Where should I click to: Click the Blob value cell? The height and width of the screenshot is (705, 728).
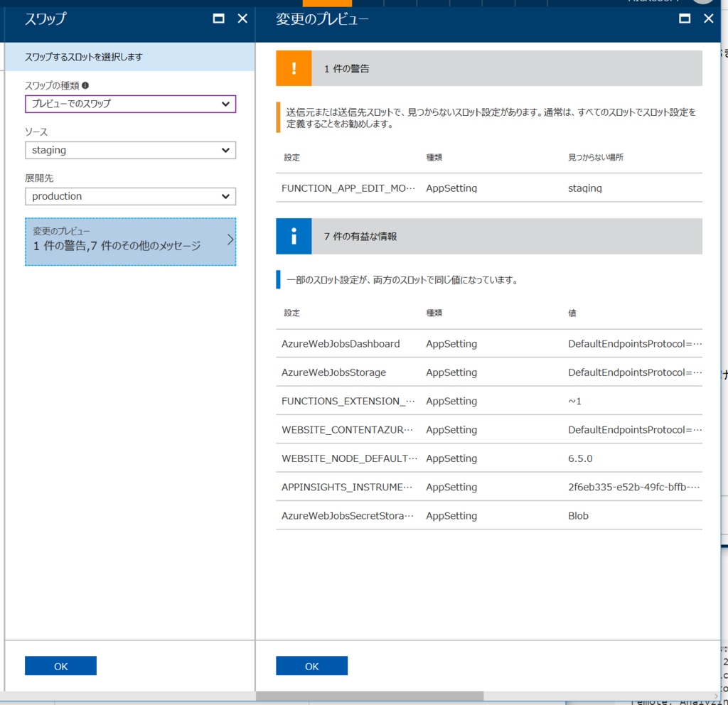click(578, 516)
